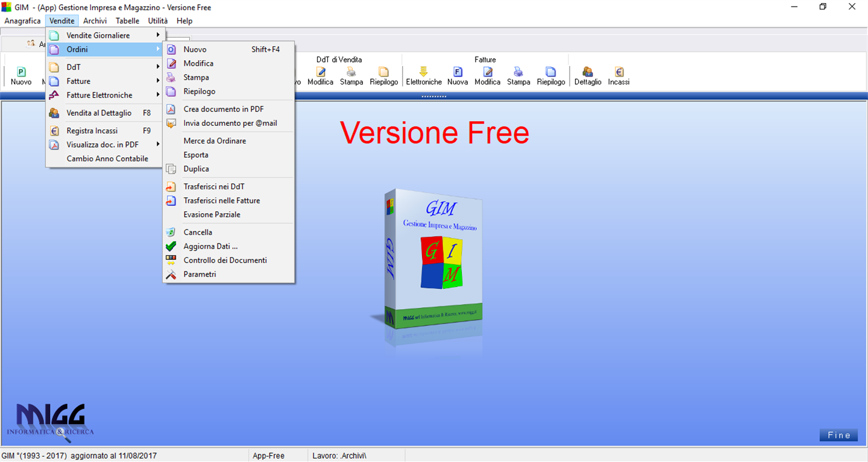Viewport: 868px width, 462px height.
Task: Expand the Fatture entry in the Vendite menu
Action: [105, 81]
